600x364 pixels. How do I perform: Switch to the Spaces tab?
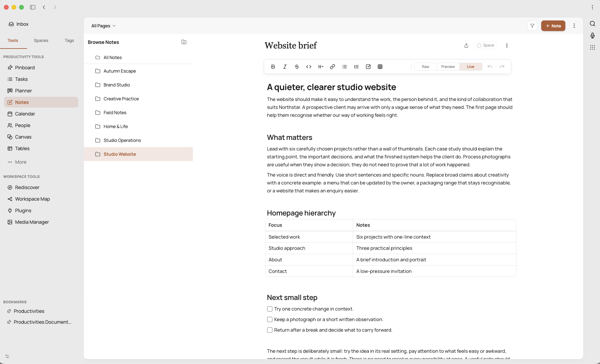click(x=41, y=41)
